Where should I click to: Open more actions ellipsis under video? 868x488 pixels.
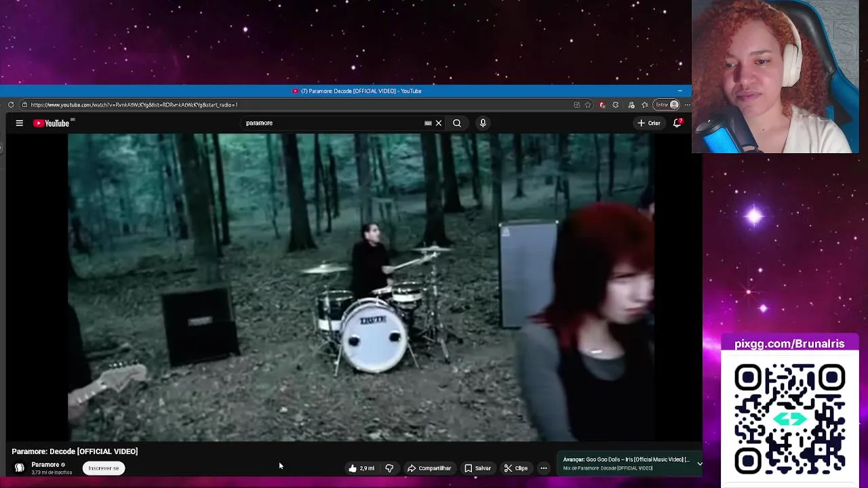pyautogui.click(x=543, y=468)
